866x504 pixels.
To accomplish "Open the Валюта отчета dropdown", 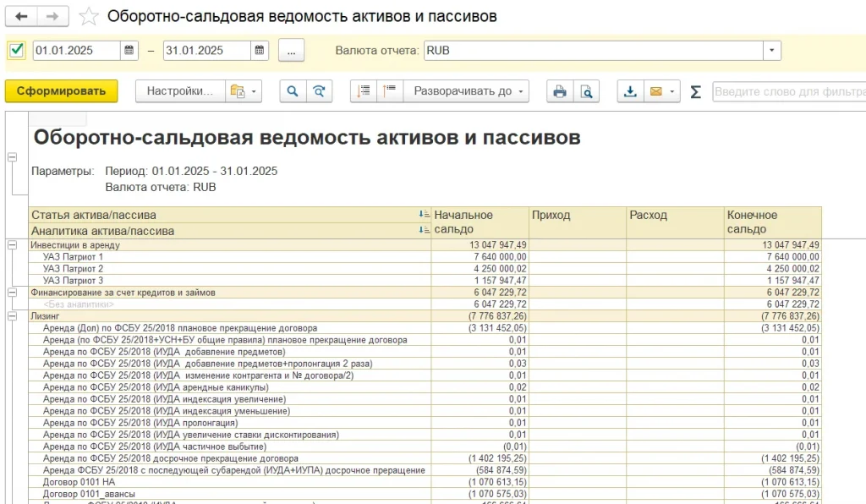I will (771, 51).
